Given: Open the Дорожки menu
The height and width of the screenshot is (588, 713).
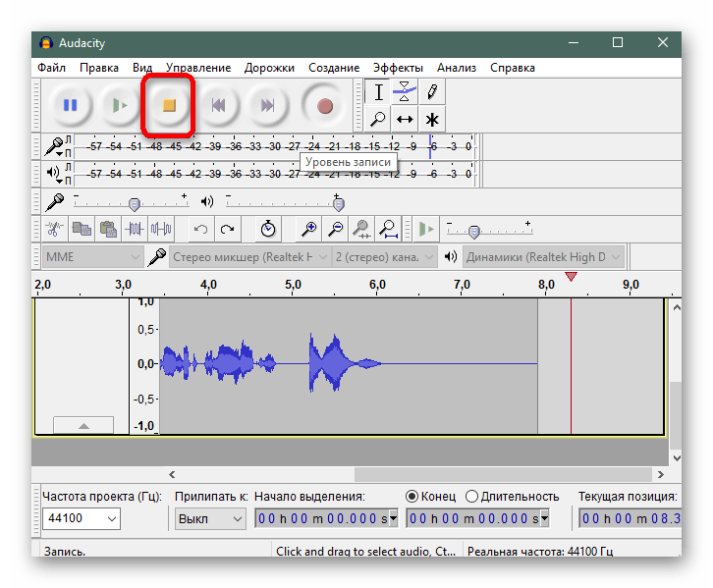Looking at the screenshot, I should (270, 68).
